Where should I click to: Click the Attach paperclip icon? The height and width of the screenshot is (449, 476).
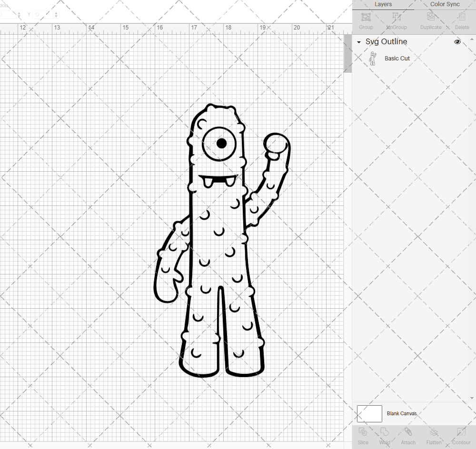(408, 435)
